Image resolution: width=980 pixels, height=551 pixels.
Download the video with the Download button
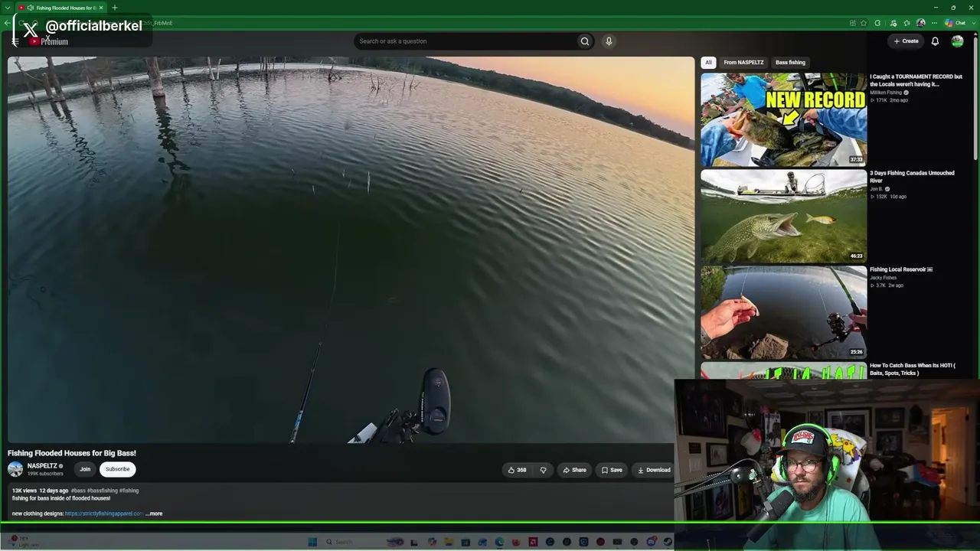click(x=654, y=470)
